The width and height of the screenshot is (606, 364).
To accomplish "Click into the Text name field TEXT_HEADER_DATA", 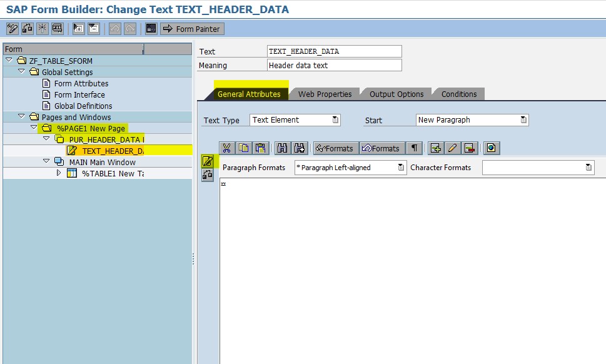I will click(x=335, y=51).
